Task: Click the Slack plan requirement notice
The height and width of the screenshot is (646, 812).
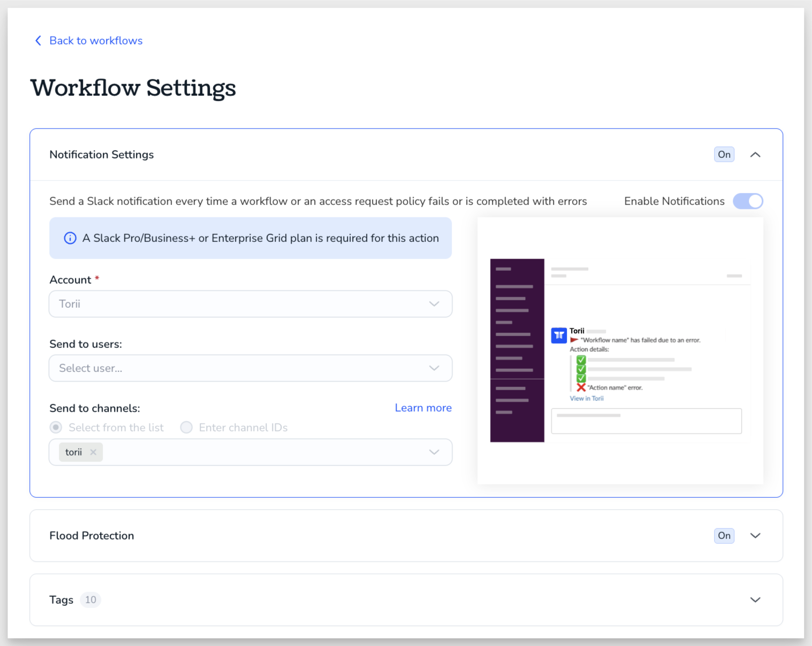Action: (251, 238)
